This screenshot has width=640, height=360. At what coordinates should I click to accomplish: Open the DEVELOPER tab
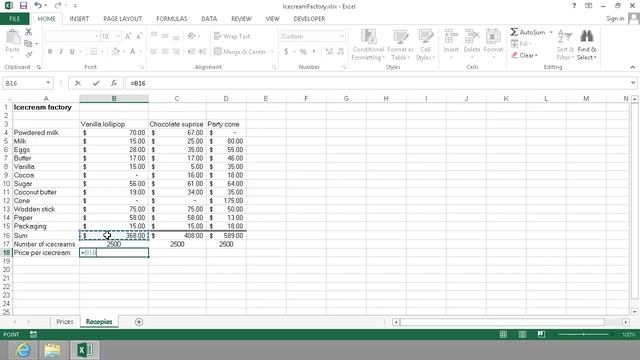click(309, 19)
